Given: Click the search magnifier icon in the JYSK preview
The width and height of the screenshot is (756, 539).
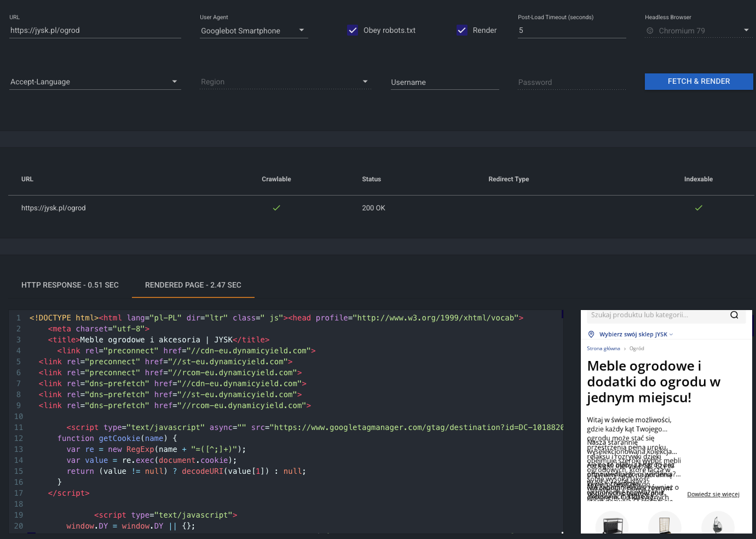Looking at the screenshot, I should 734,315.
